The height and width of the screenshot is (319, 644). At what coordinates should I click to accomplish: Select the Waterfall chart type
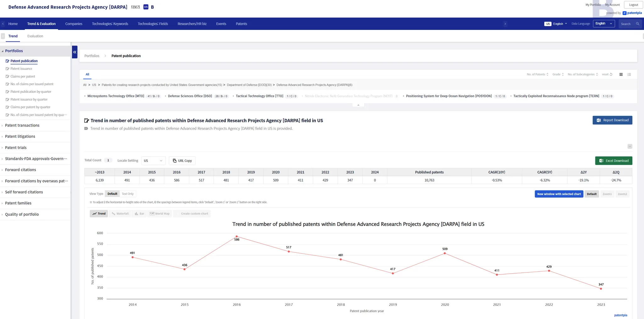point(120,214)
